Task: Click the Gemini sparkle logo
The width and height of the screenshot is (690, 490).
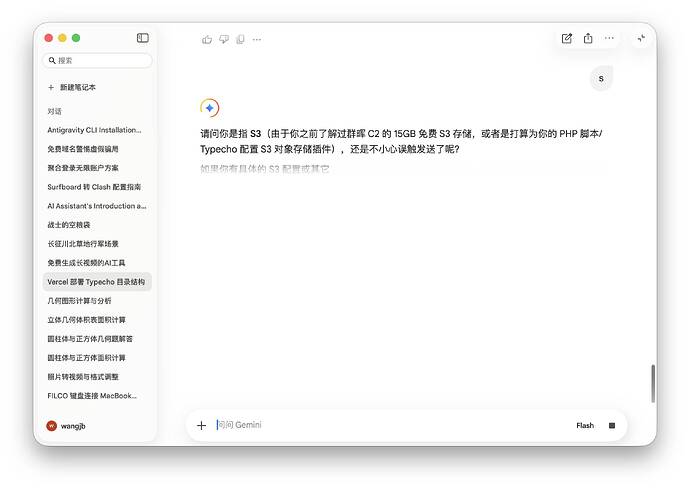Action: pyautogui.click(x=209, y=108)
